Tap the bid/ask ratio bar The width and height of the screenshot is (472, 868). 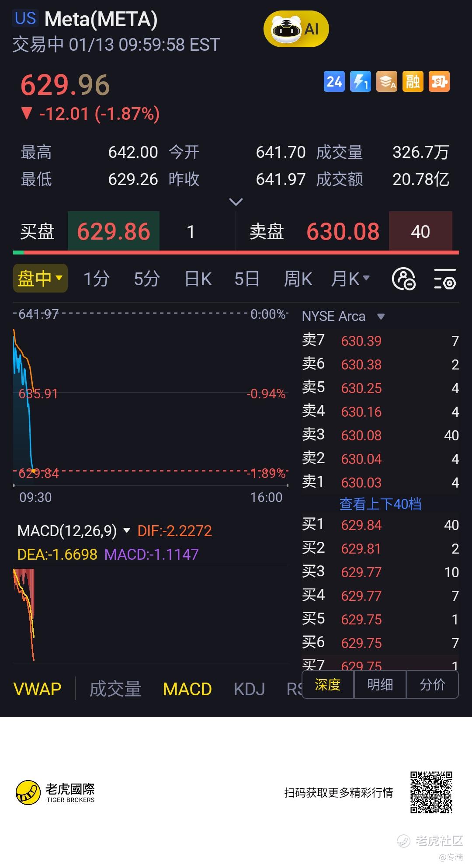[236, 252]
